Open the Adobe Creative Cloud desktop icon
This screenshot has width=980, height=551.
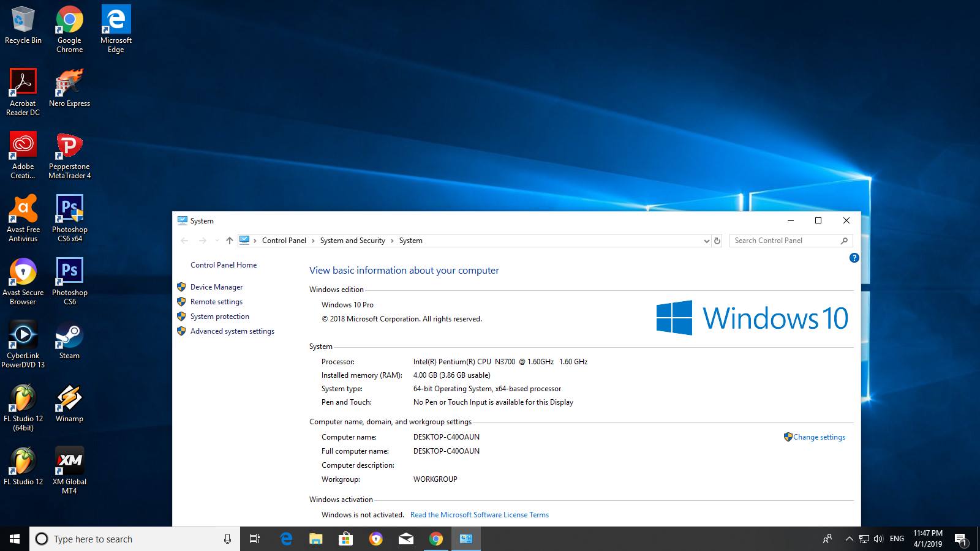pos(23,156)
